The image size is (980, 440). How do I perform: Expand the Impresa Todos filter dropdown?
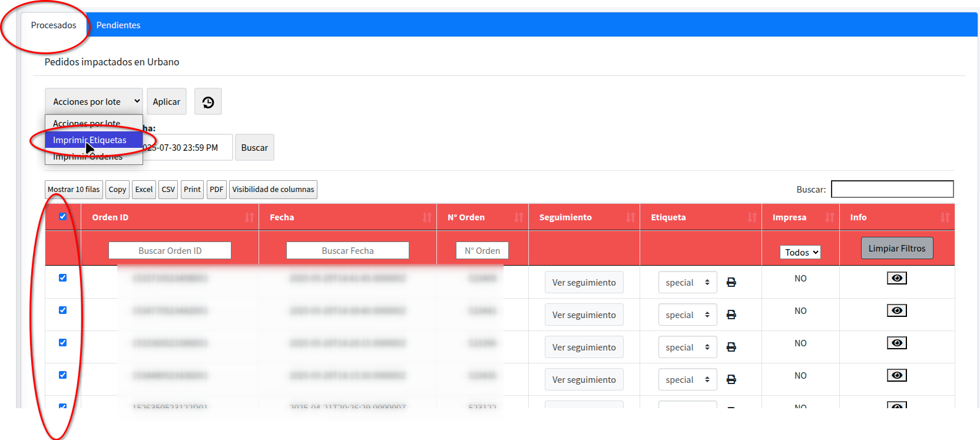click(800, 252)
